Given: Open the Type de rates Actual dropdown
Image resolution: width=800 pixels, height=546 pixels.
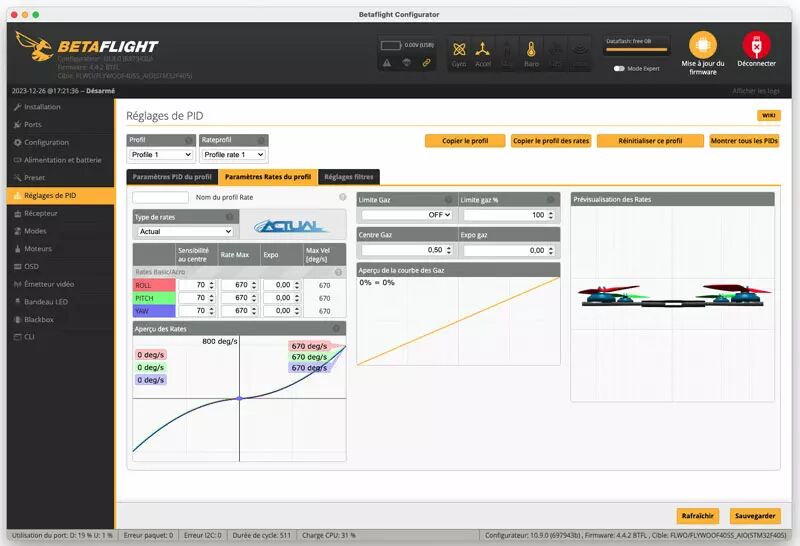Looking at the screenshot, I should (x=185, y=232).
